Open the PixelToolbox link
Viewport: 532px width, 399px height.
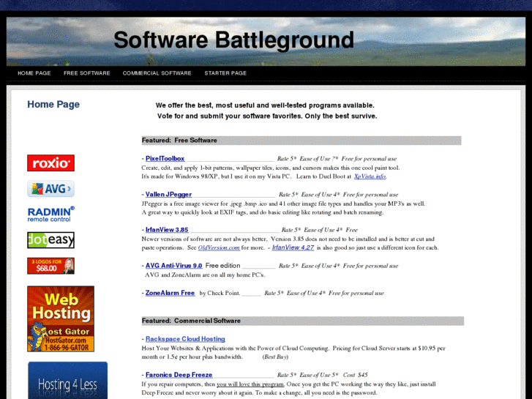(165, 158)
